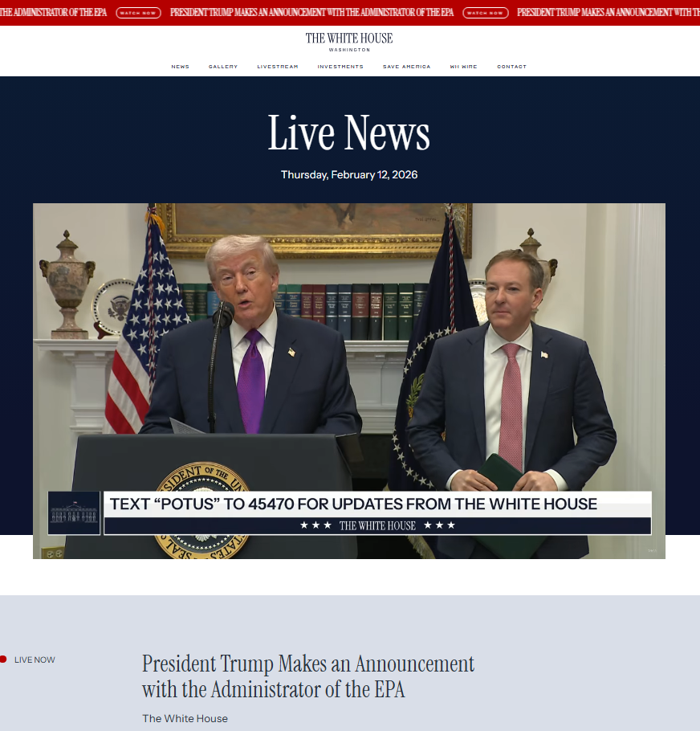Screen dimensions: 700x731
Task: Click The White House Washington header logo
Action: coord(349,42)
